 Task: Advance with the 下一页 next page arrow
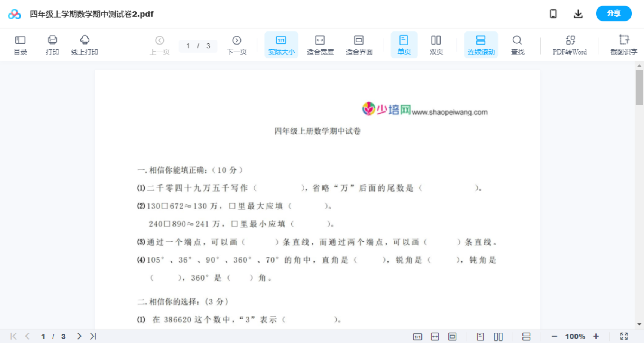click(237, 45)
